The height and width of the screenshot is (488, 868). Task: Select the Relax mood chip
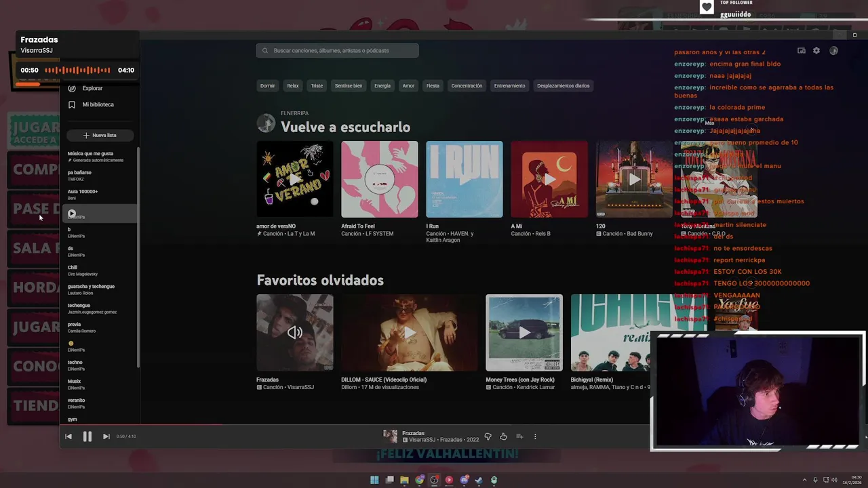point(293,86)
